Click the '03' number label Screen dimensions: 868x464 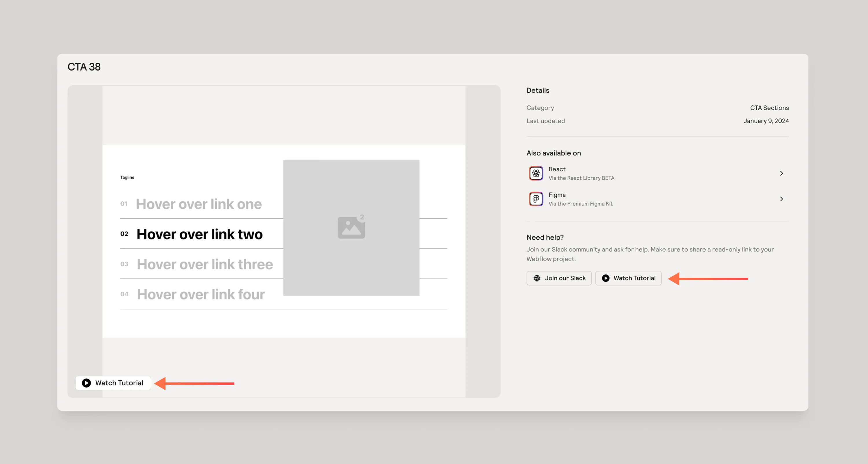pos(124,264)
